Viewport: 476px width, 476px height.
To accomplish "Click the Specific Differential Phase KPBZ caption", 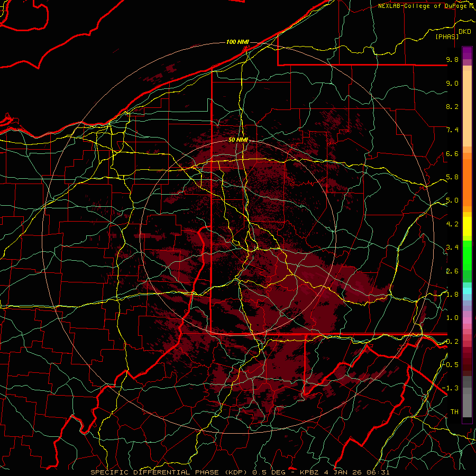I will pyautogui.click(x=240, y=472).
